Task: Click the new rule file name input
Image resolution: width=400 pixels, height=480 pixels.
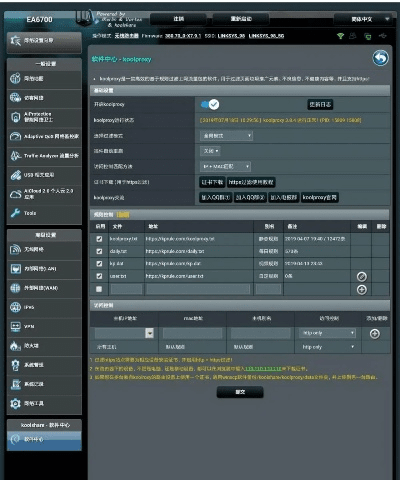Action: coord(126,289)
